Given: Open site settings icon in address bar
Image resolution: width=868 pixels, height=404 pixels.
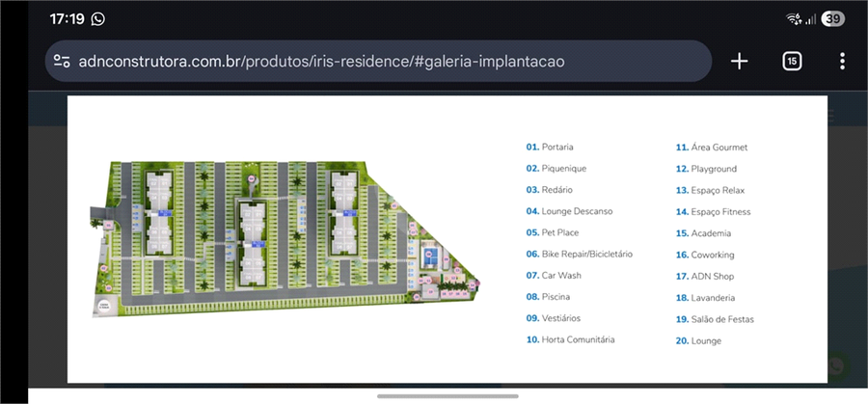Looking at the screenshot, I should coord(62,61).
